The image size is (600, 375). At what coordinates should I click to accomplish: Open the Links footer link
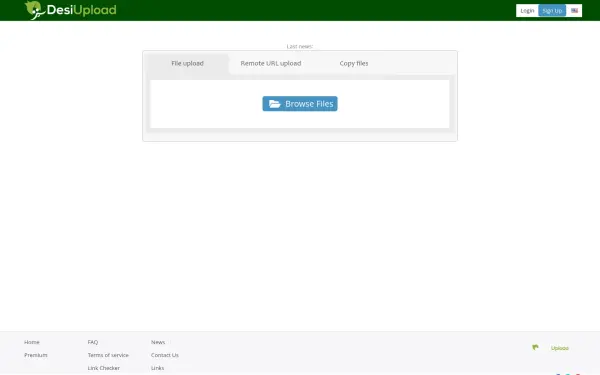pyautogui.click(x=157, y=368)
